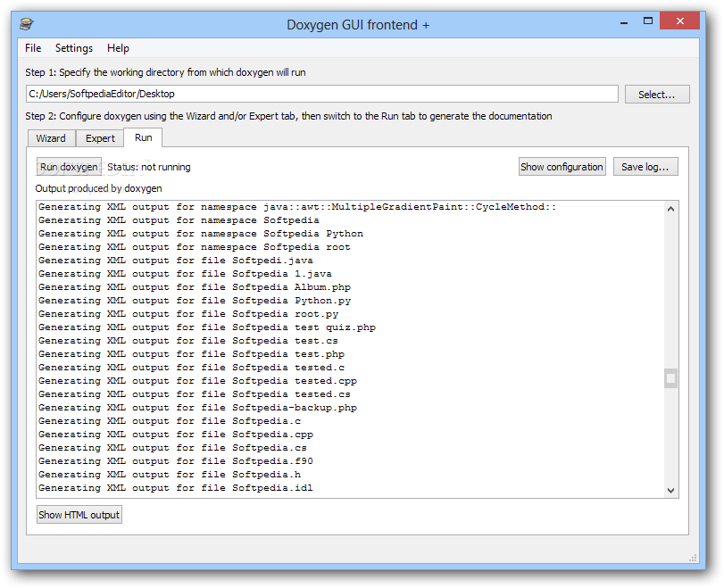724x588 pixels.
Task: Switch to the Wizard tab
Action: 51,138
